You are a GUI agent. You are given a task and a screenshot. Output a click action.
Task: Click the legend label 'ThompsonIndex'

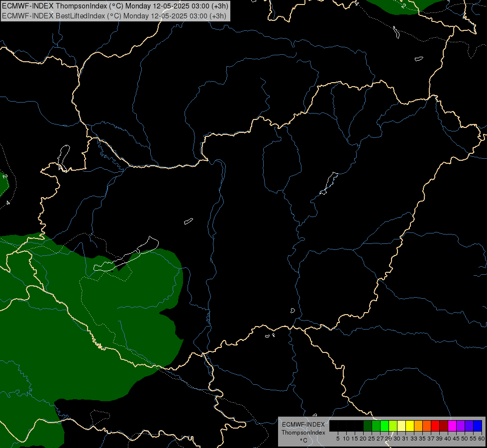pyautogui.click(x=303, y=433)
